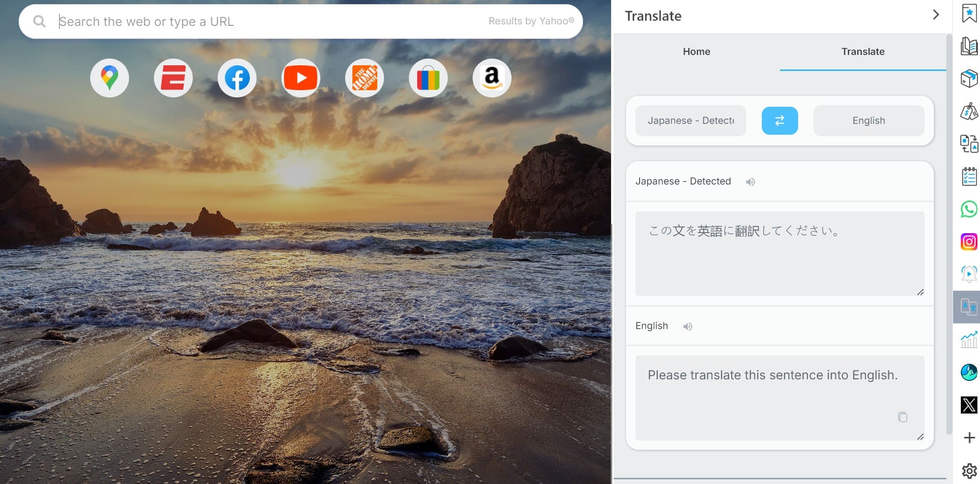Add a new sidebar item with the plus icon

pos(968,437)
